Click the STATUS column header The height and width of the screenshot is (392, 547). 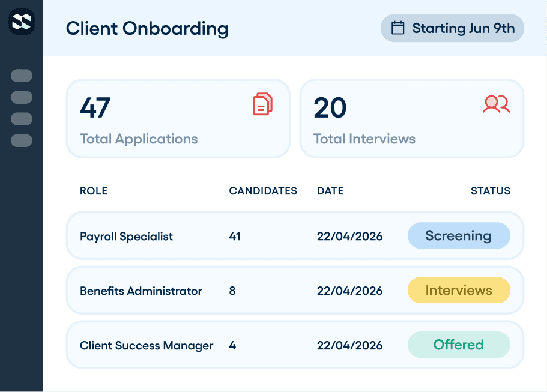point(491,191)
